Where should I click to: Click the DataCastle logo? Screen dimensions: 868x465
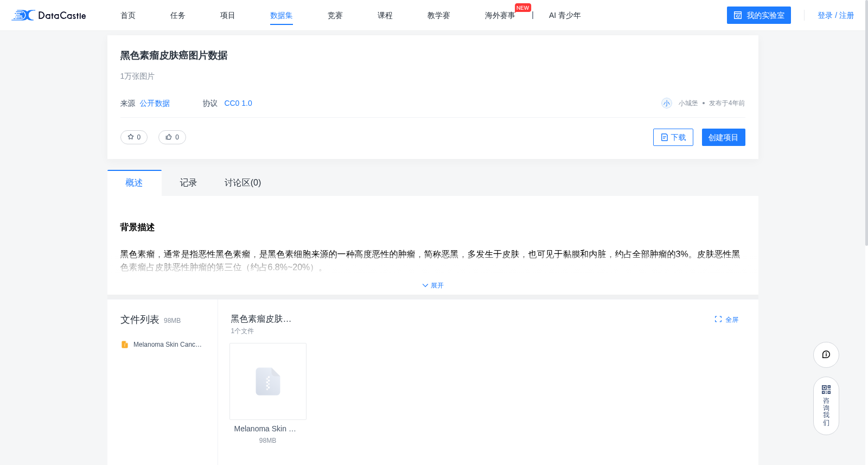[49, 15]
